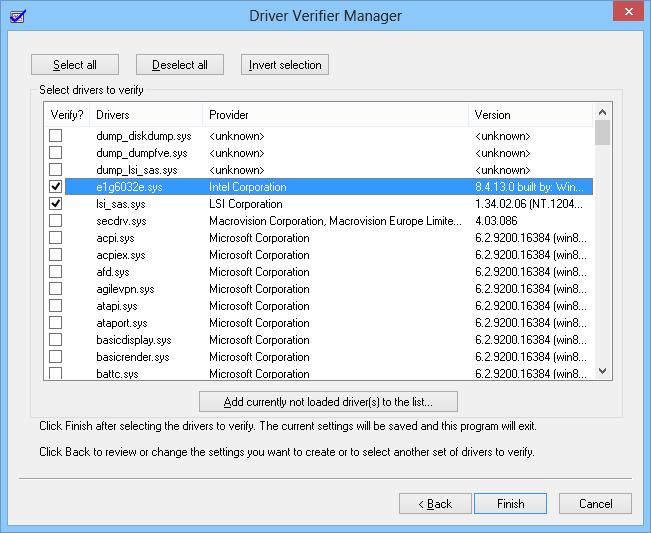This screenshot has height=533, width=651.
Task: Click the Verify? column header
Action: pos(68,115)
